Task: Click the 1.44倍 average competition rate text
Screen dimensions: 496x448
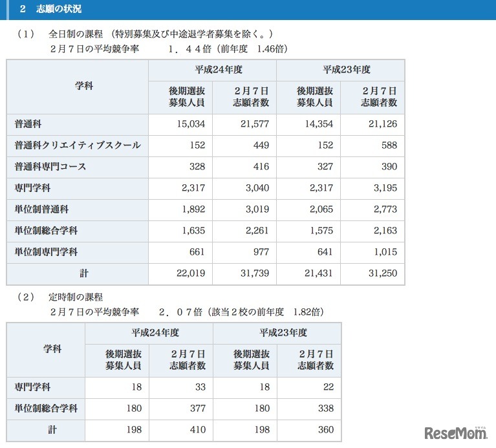Action: 189,49
